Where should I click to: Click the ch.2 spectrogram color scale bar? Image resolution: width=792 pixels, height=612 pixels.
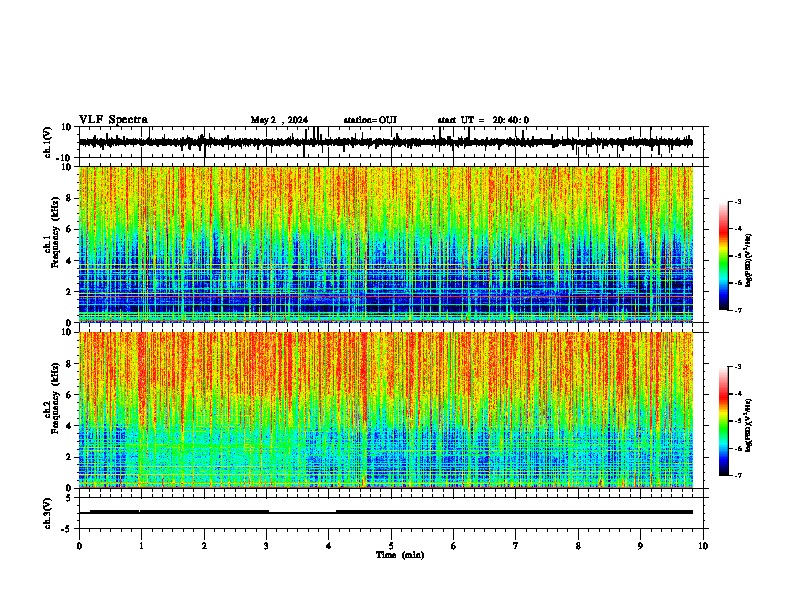point(723,421)
